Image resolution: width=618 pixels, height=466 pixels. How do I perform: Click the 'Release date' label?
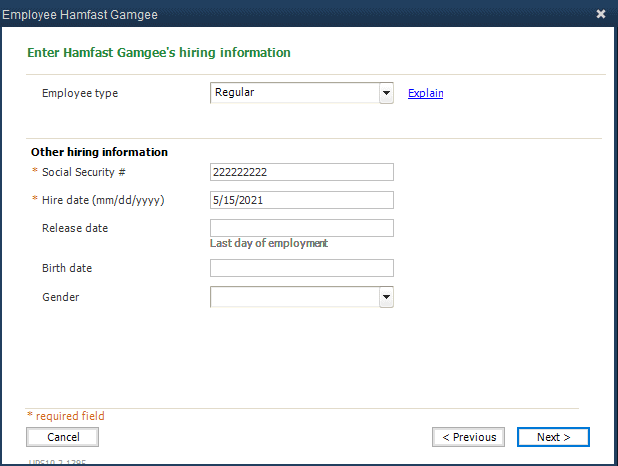pos(75,228)
